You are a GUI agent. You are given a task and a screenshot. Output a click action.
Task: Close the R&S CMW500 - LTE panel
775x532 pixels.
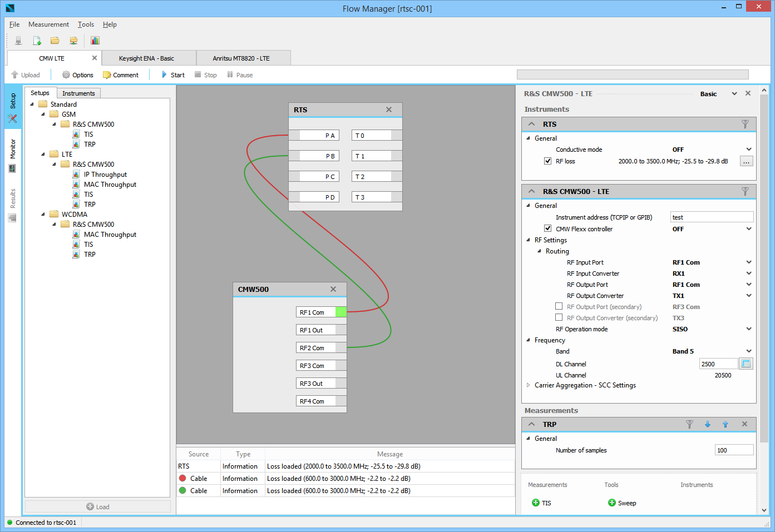click(x=748, y=93)
